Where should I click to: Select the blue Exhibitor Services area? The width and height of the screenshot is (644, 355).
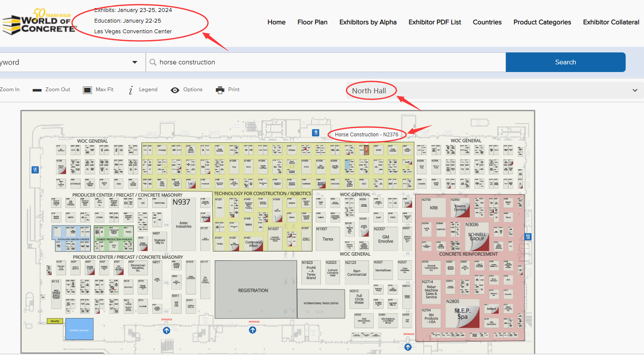coord(79,329)
